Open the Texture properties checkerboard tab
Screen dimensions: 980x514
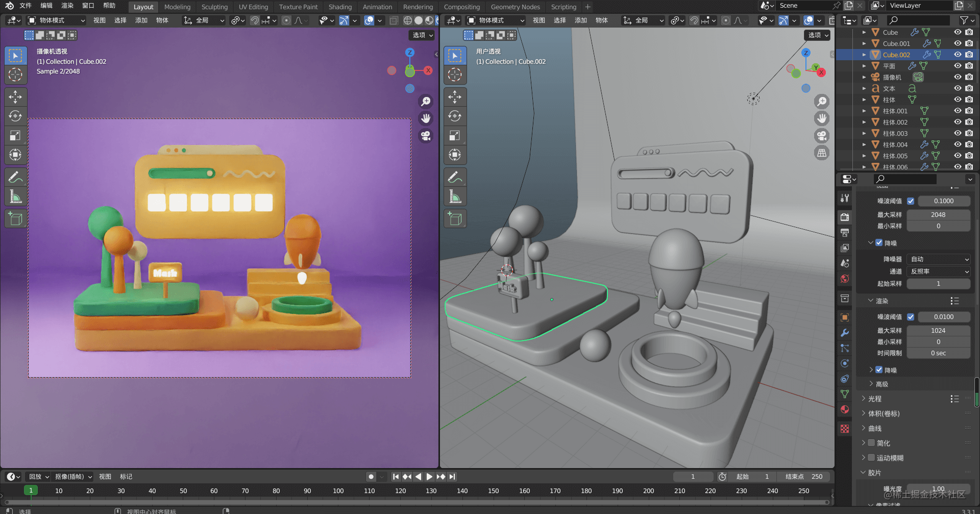(845, 429)
